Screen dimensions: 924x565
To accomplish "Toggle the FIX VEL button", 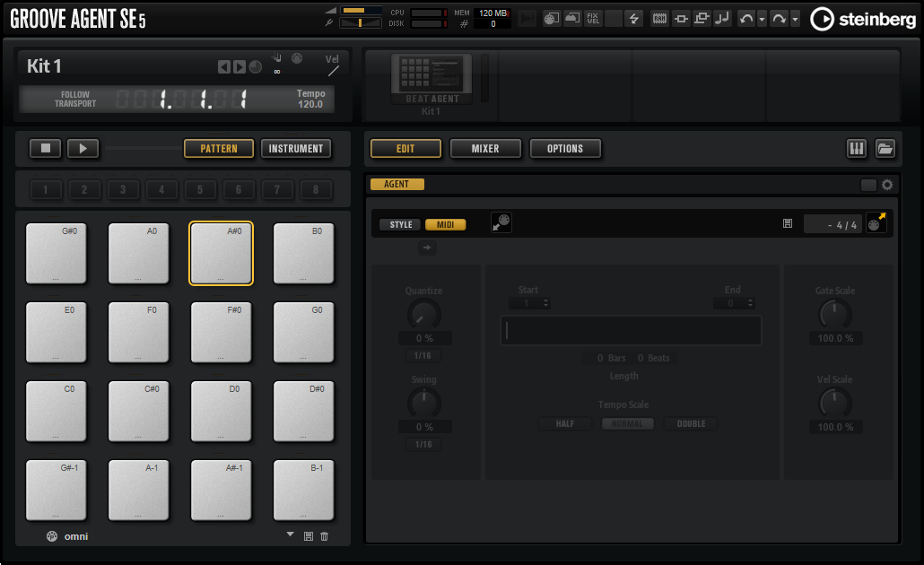I will [x=593, y=19].
